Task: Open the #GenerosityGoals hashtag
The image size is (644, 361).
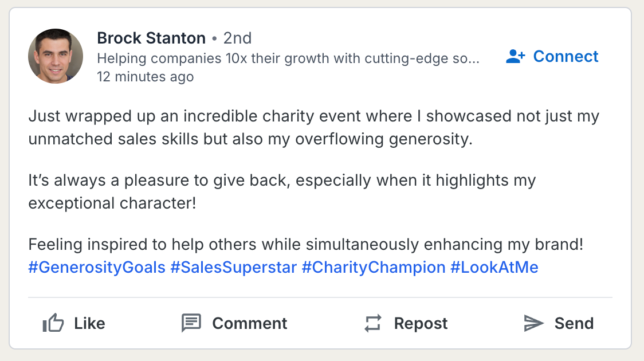Action: (97, 268)
